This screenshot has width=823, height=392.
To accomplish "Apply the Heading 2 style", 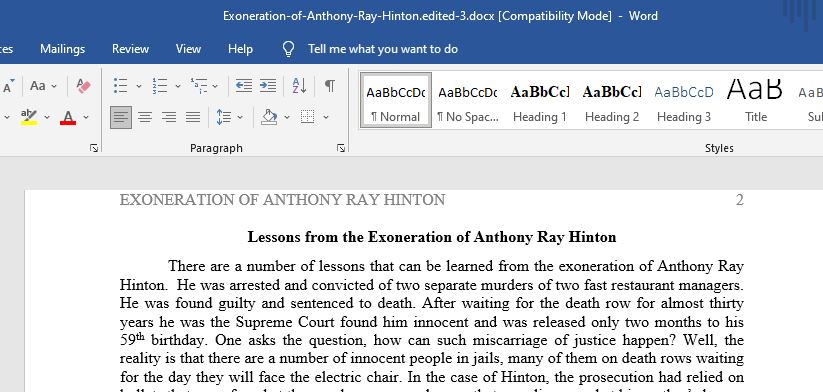I will pos(611,100).
